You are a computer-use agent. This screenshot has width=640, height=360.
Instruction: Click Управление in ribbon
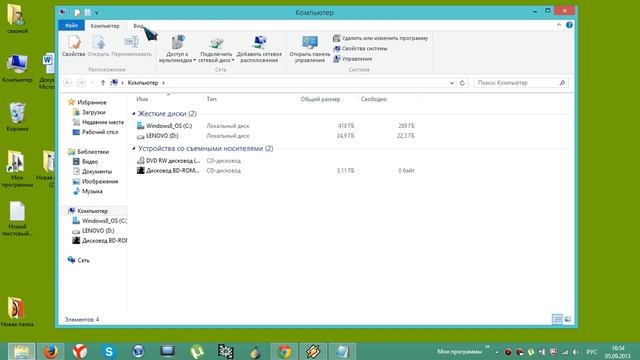click(x=353, y=59)
